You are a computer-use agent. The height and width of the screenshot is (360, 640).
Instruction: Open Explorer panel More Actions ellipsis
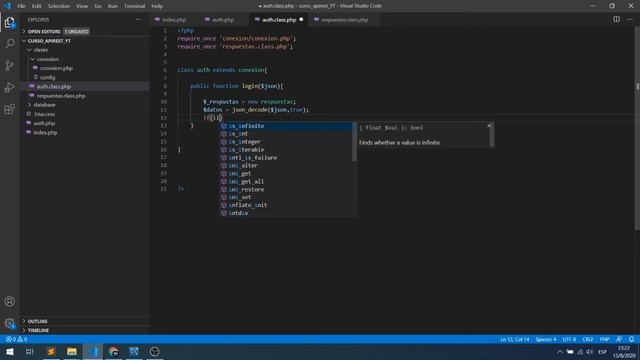pyautogui.click(x=138, y=20)
